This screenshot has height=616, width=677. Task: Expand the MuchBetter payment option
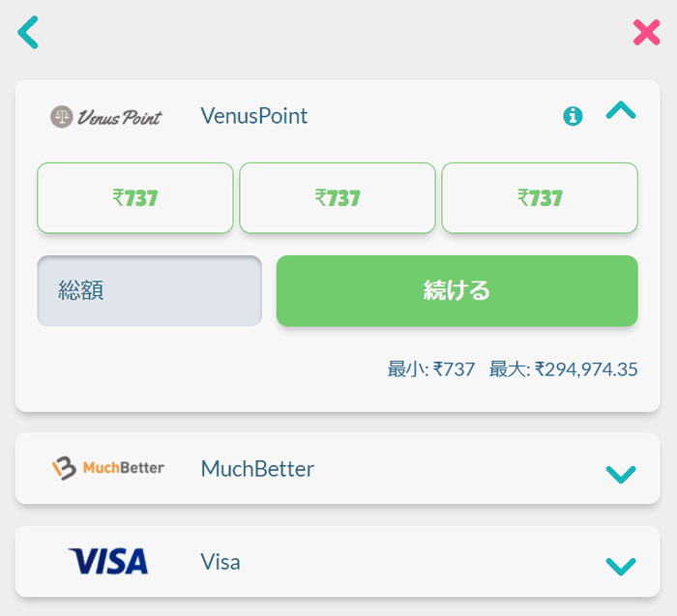(x=620, y=473)
